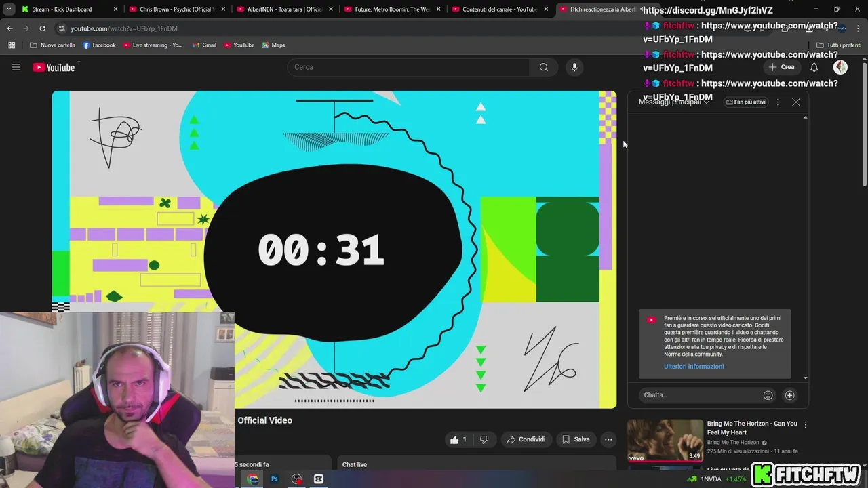Click the Chat live section header
Image resolution: width=868 pixels, height=488 pixels.
pos(355,464)
